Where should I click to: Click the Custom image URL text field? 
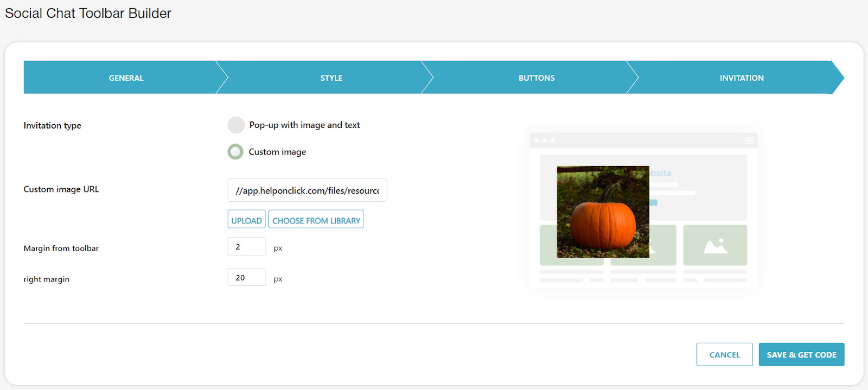pyautogui.click(x=307, y=190)
